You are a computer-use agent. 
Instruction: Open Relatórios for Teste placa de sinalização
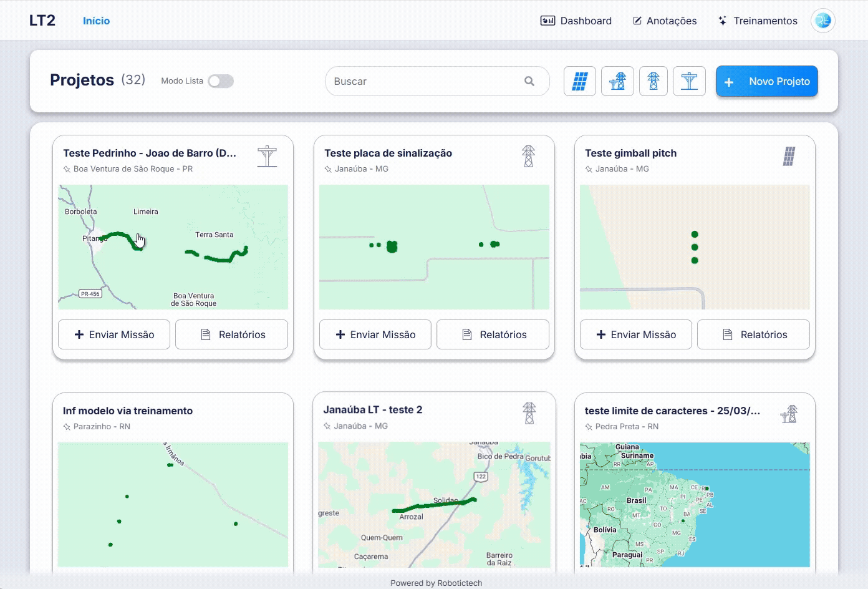point(493,334)
